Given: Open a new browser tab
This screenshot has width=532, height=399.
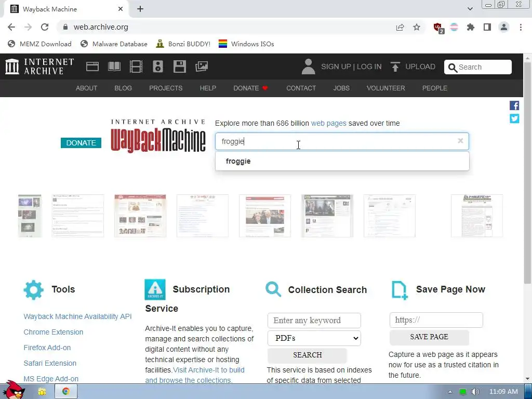Looking at the screenshot, I should [x=140, y=9].
